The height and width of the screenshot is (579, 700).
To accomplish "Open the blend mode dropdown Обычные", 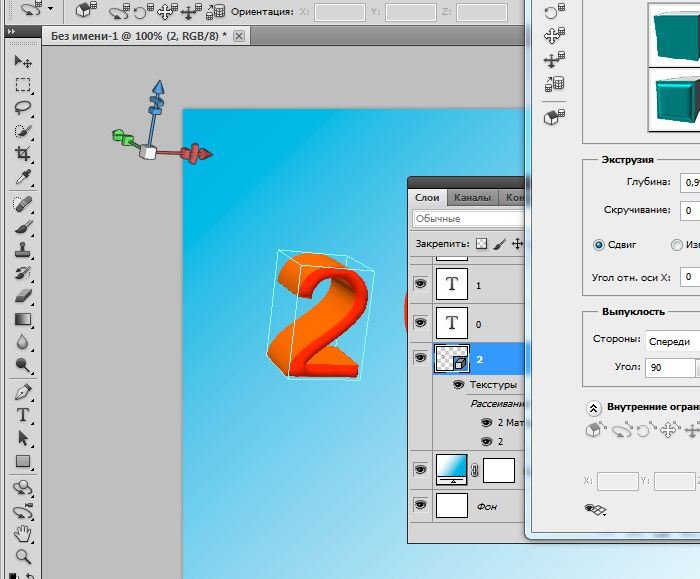I will (x=467, y=218).
